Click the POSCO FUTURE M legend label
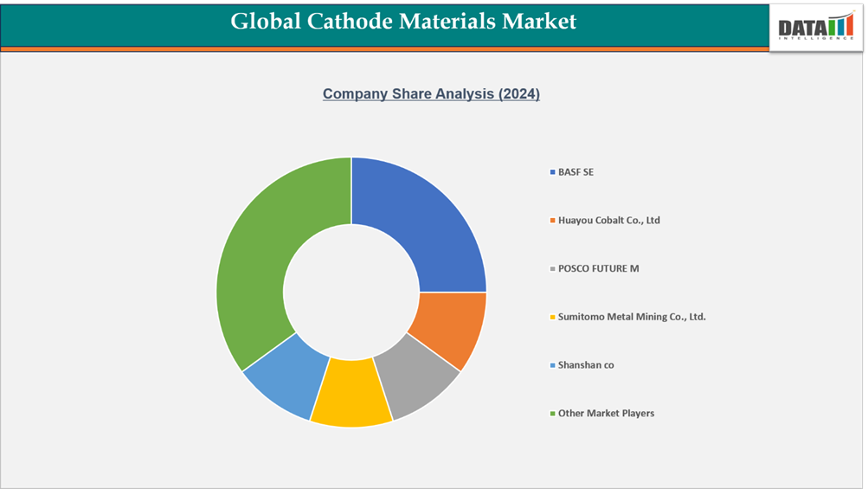Viewport: 868px width, 489px height. click(598, 268)
